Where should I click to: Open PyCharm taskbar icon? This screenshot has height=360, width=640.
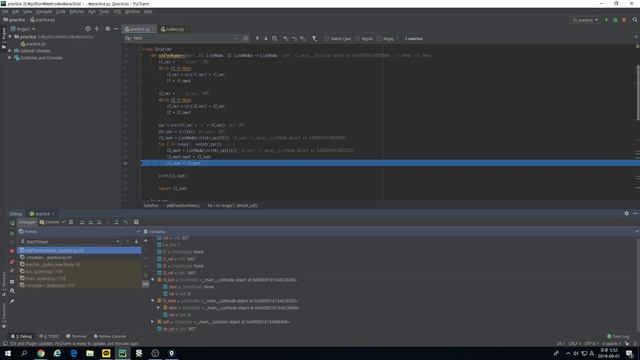coord(122,353)
